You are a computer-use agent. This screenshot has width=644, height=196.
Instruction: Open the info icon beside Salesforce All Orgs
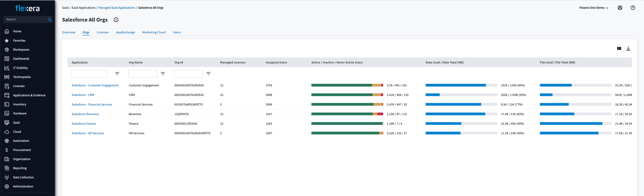click(116, 20)
